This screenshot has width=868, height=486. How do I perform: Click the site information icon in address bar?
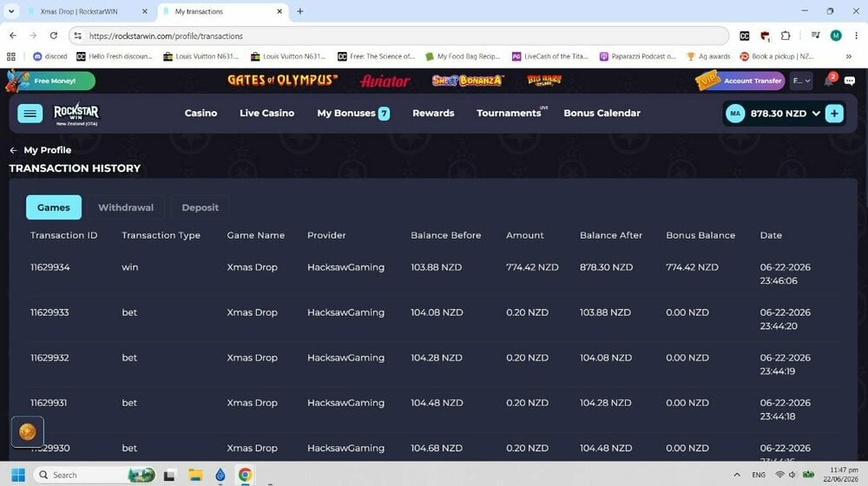coord(77,36)
